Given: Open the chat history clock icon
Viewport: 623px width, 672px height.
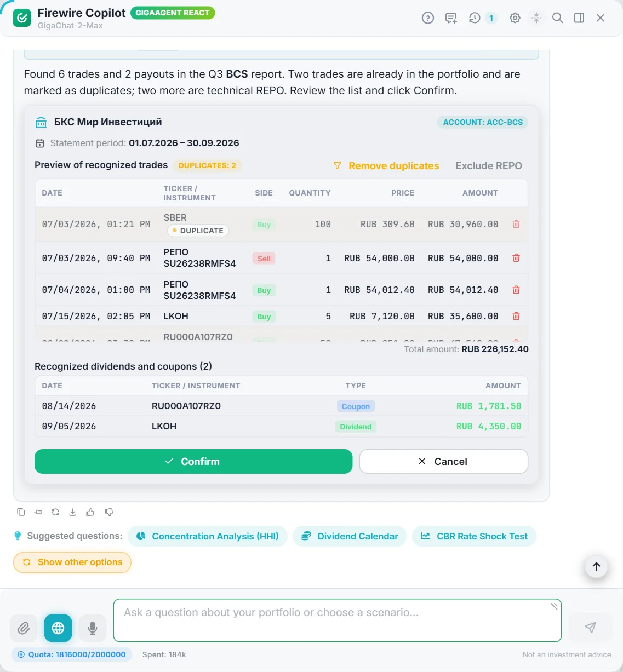Looking at the screenshot, I should [475, 18].
